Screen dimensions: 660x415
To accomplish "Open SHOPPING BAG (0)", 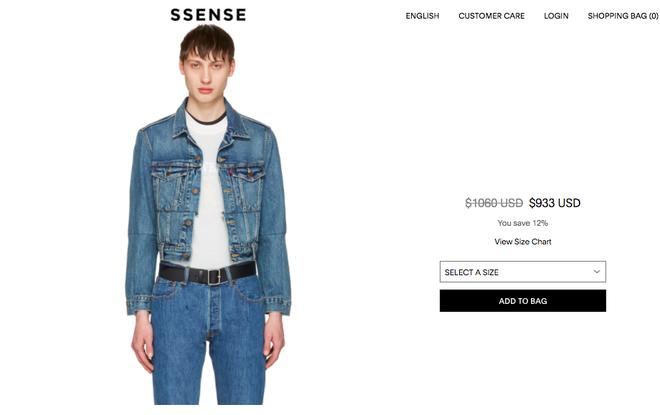I will pos(623,16).
